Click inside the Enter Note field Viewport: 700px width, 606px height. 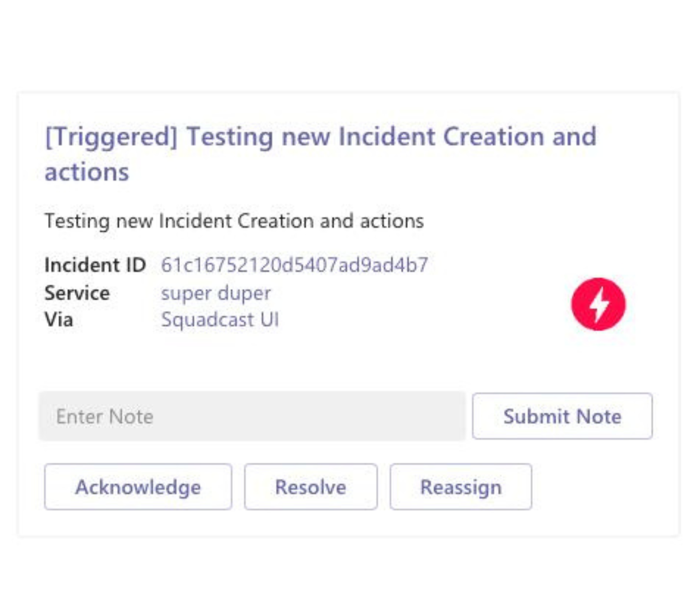[x=251, y=416]
